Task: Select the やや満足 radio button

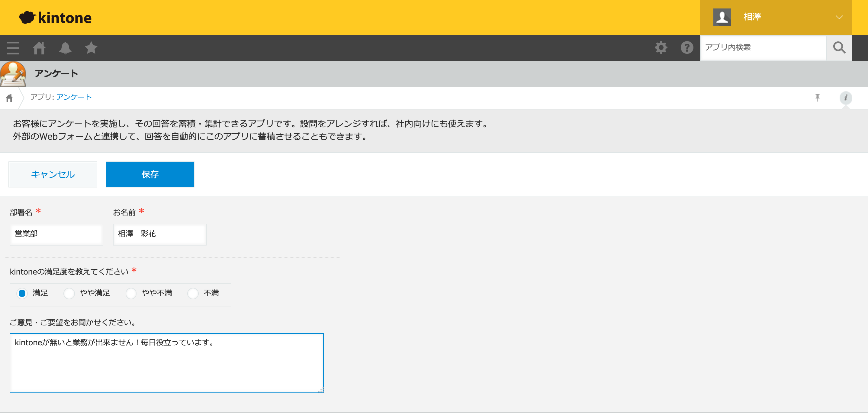Action: [x=69, y=293]
